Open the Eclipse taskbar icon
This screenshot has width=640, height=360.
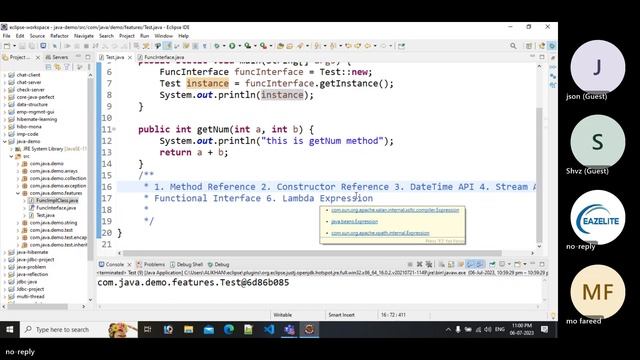[x=309, y=329]
